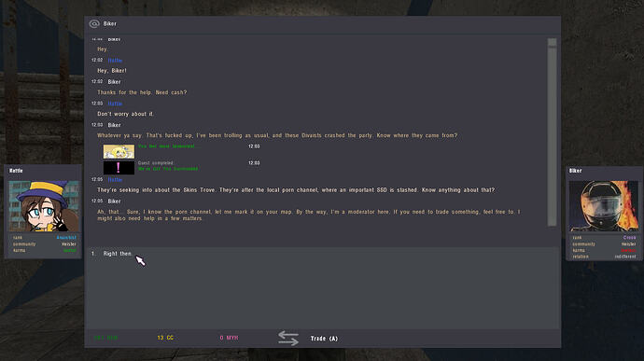The image size is (644, 361).
Task: Select the pink exclamation quest completed icon
Action: 119,168
